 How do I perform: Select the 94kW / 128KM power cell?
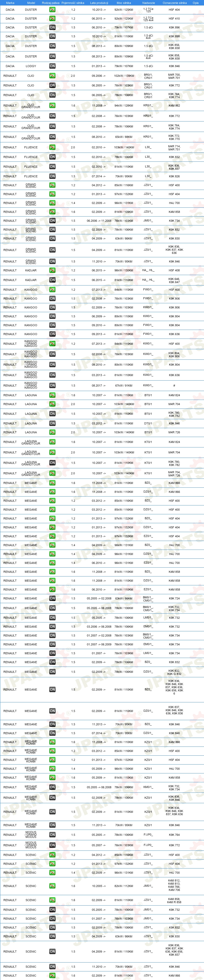pyautogui.click(x=124, y=105)
